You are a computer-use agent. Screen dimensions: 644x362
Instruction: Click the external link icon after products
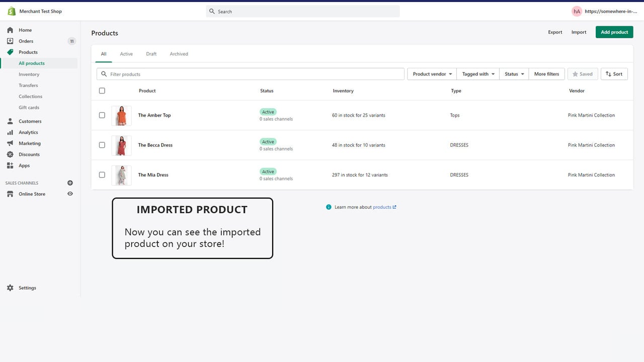pyautogui.click(x=394, y=207)
